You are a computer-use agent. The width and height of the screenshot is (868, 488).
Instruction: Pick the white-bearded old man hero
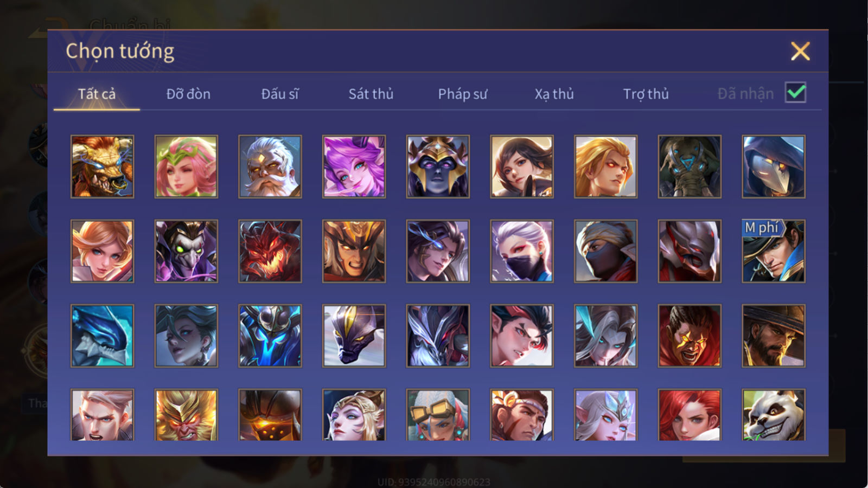point(270,166)
